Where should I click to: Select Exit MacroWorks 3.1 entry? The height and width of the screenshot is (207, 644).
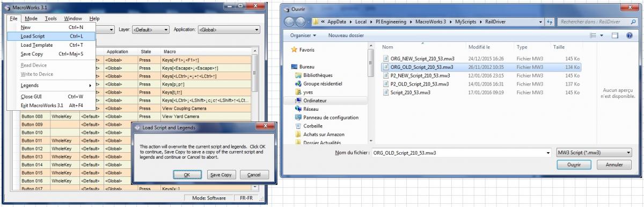(52, 105)
